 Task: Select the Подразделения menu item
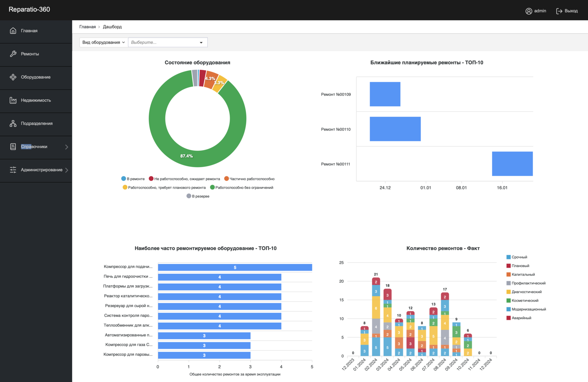pos(36,123)
